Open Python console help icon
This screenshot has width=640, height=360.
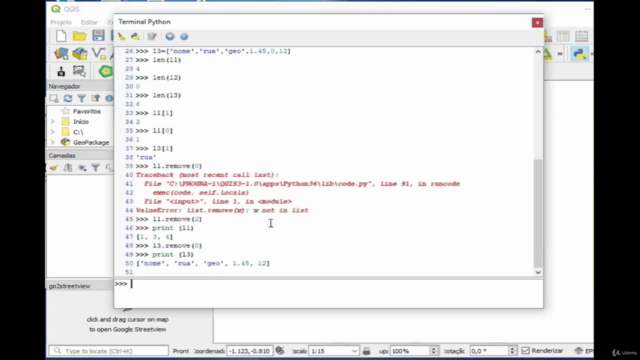pos(184,36)
